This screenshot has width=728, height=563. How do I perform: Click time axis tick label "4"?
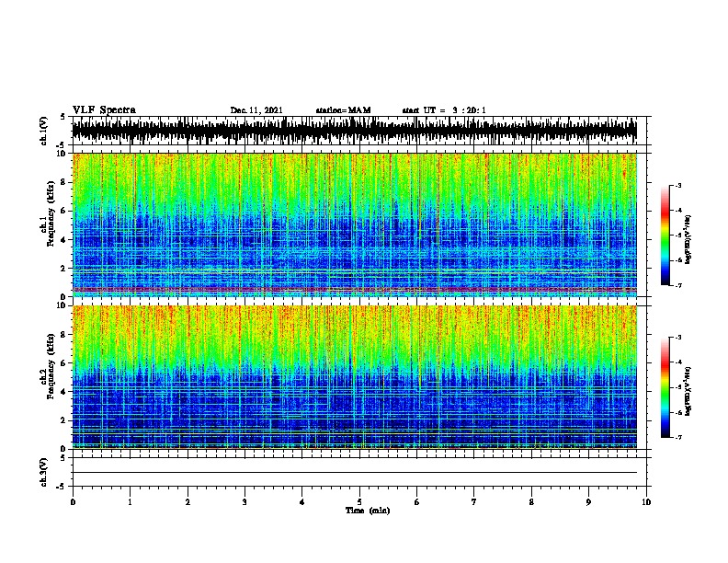coord(302,502)
